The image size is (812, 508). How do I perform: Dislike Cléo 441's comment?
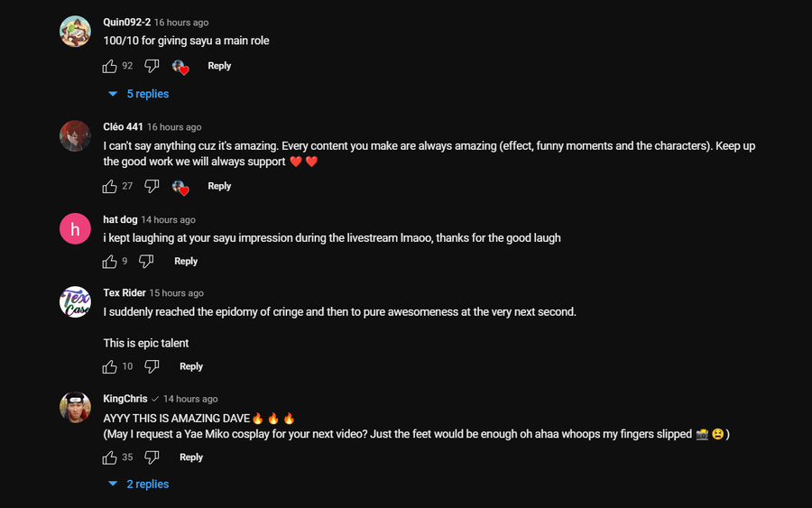(152, 186)
